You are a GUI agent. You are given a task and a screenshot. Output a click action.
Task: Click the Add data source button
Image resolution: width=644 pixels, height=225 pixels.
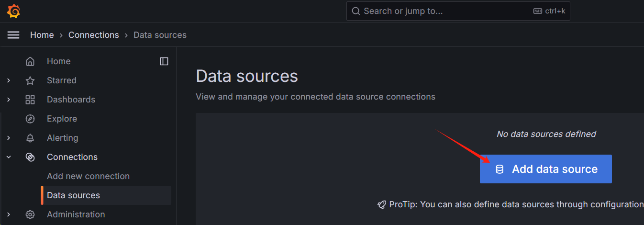click(x=545, y=169)
